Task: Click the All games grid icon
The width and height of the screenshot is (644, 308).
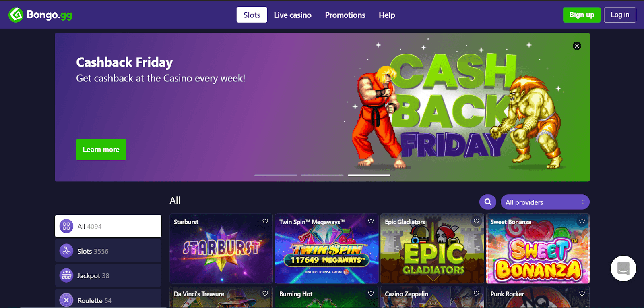Action: tap(66, 226)
